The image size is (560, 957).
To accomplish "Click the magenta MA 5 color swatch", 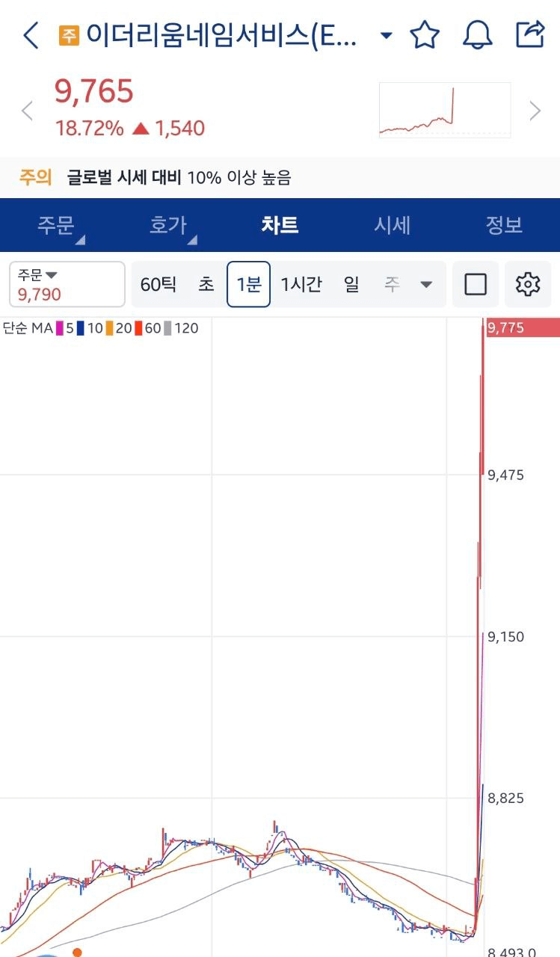I will click(x=60, y=328).
